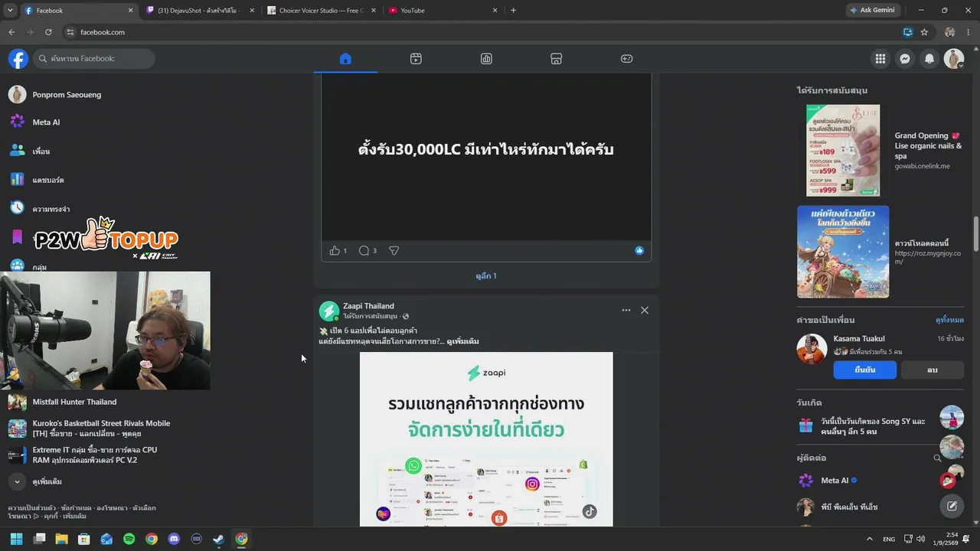Image resolution: width=980 pixels, height=551 pixels.
Task: Start a new message with the compose button
Action: click(952, 506)
